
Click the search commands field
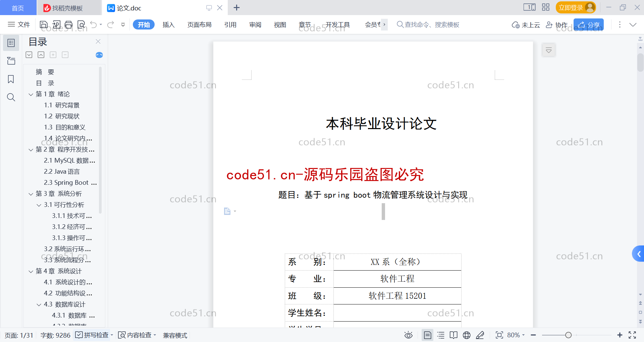[x=428, y=24]
